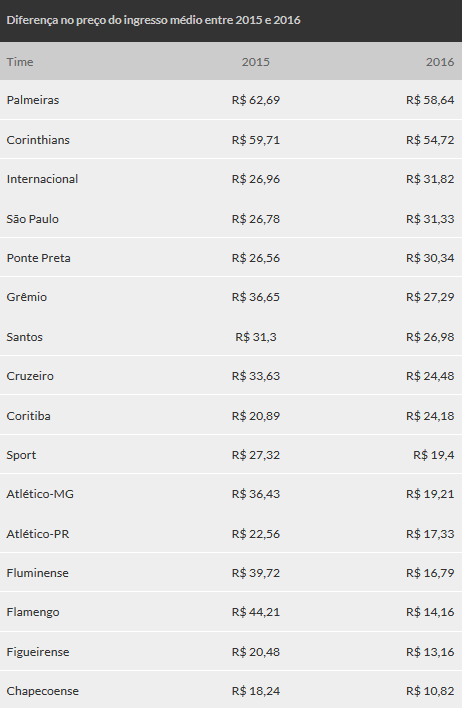Click Internacional's 2015 price R$ 26,96

coord(256,179)
